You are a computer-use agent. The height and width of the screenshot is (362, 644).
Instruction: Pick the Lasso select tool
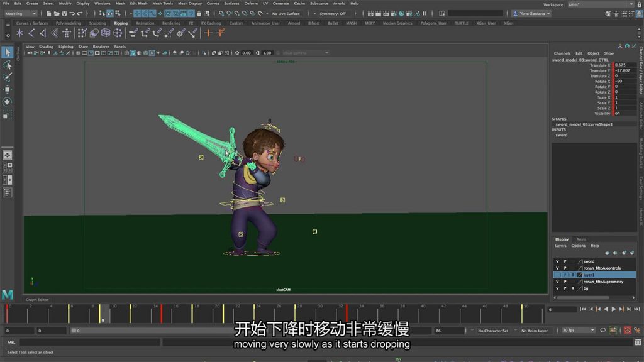(x=8, y=65)
